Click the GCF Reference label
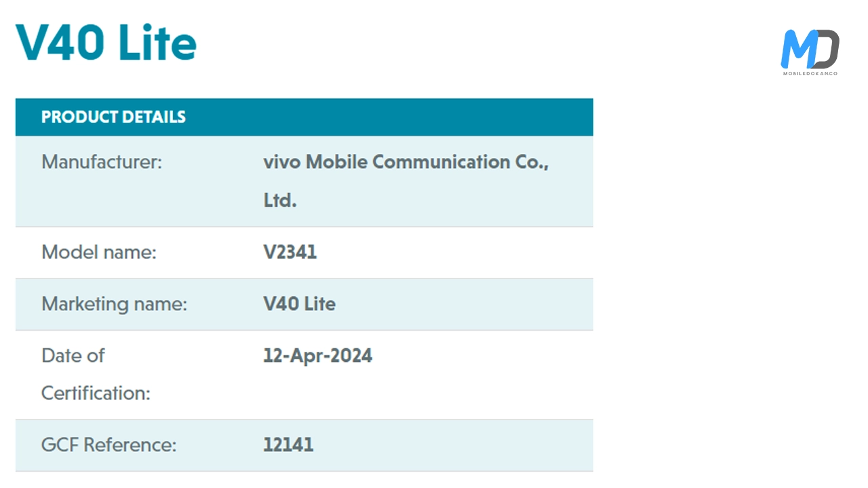Image resolution: width=868 pixels, height=488 pixels. (x=108, y=445)
